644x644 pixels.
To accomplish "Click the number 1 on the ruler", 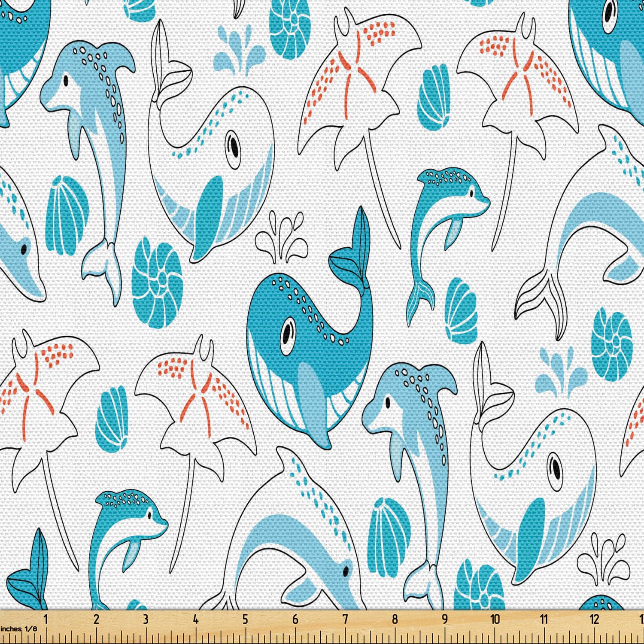I will (46, 619).
